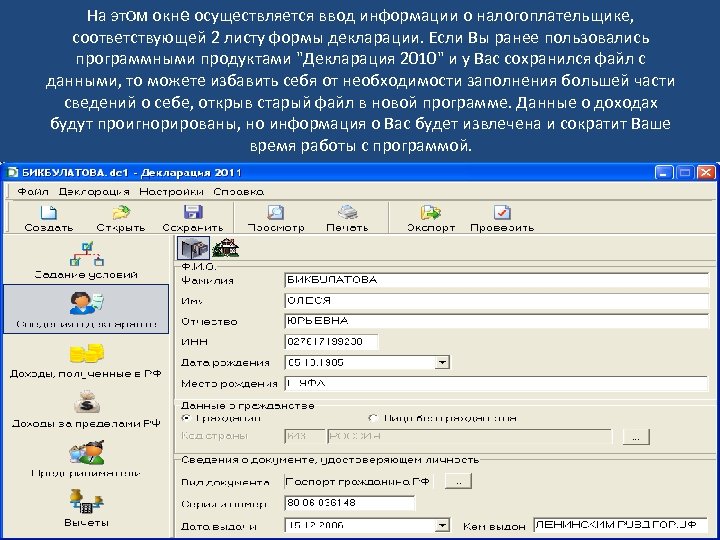This screenshot has height=540, width=720.
Task: Open the Декларация menu
Action: tap(94, 192)
